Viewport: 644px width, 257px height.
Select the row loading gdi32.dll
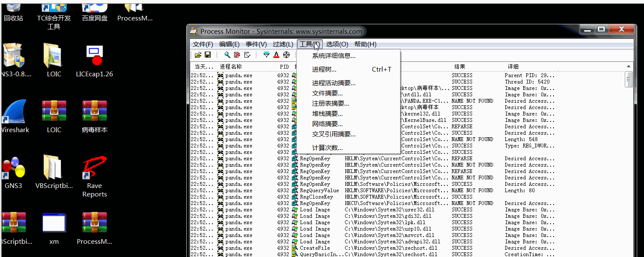pos(373,216)
